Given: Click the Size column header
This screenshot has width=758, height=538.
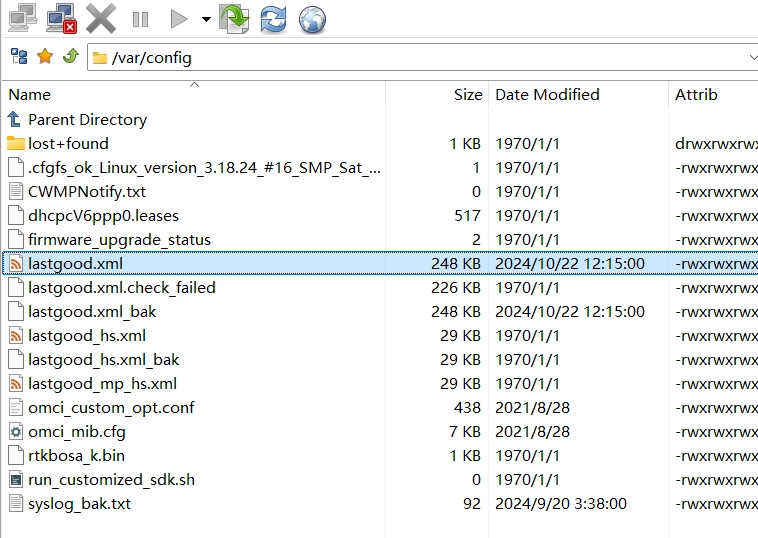Looking at the screenshot, I should click(467, 95).
